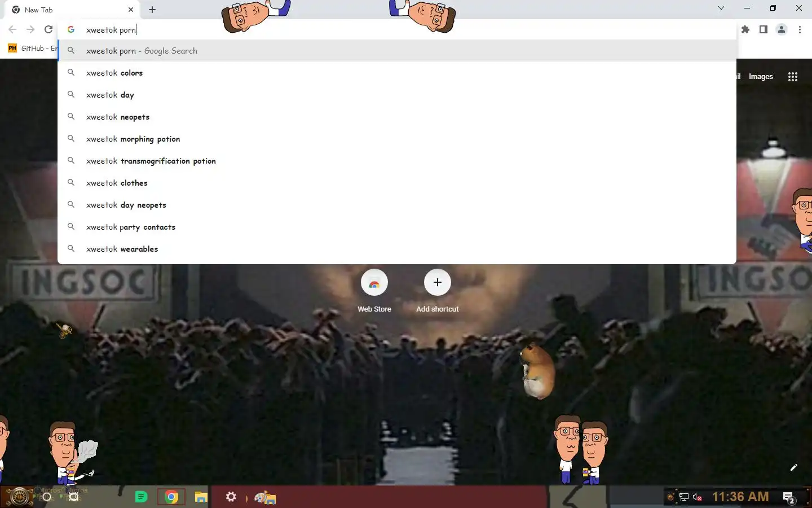
Task: Select the 'xweetok clothes' suggestion
Action: (397, 183)
